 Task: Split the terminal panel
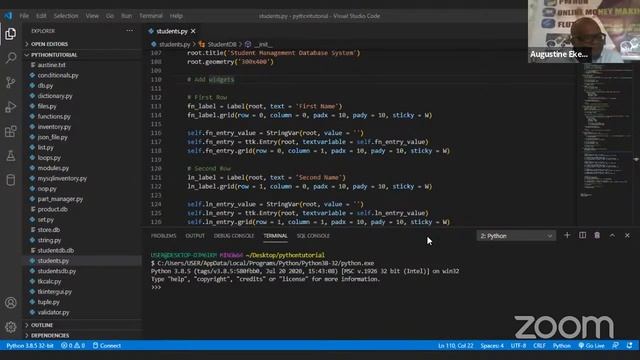(x=582, y=236)
